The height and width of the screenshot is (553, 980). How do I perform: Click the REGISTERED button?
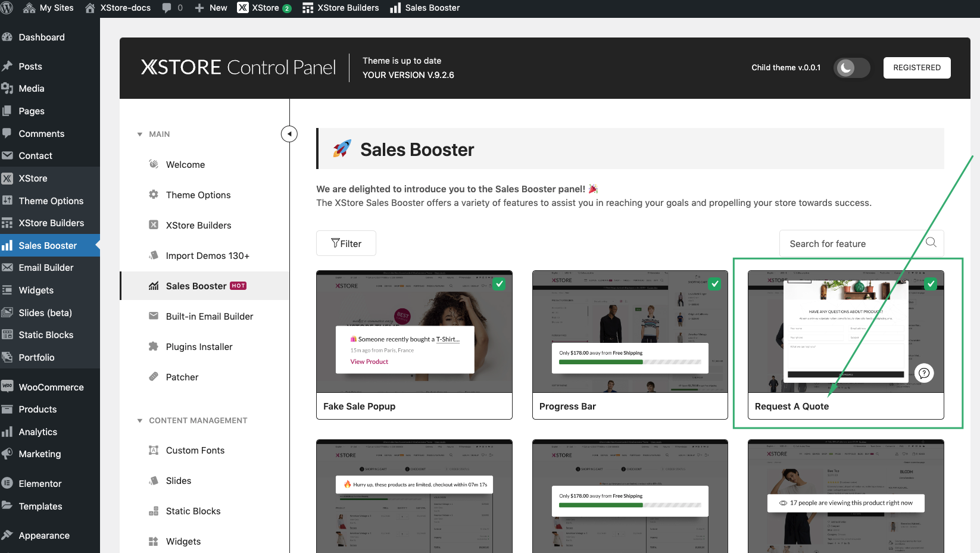coord(917,68)
